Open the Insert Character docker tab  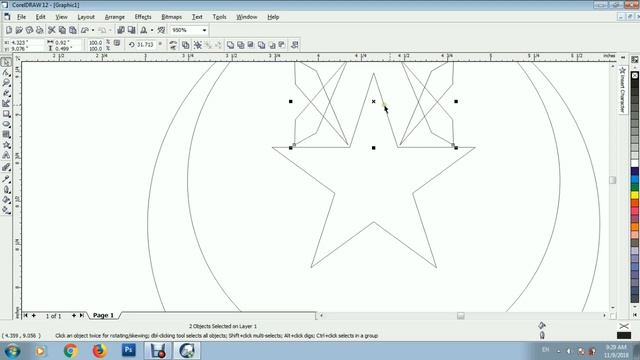[622, 90]
